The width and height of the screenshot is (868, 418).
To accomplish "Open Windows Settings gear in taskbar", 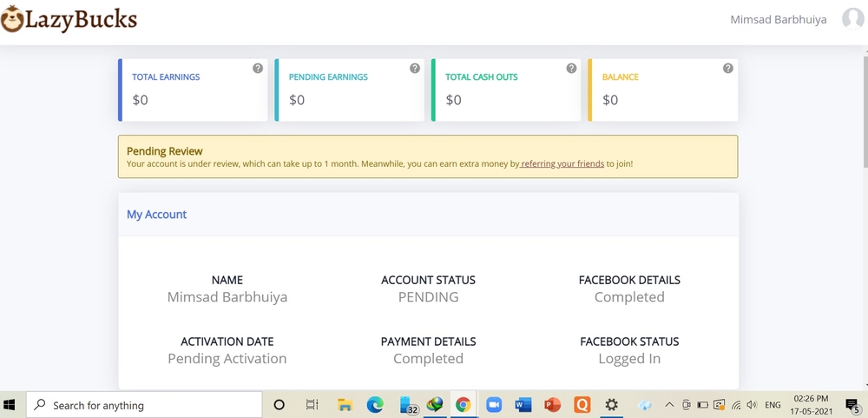I will click(611, 405).
